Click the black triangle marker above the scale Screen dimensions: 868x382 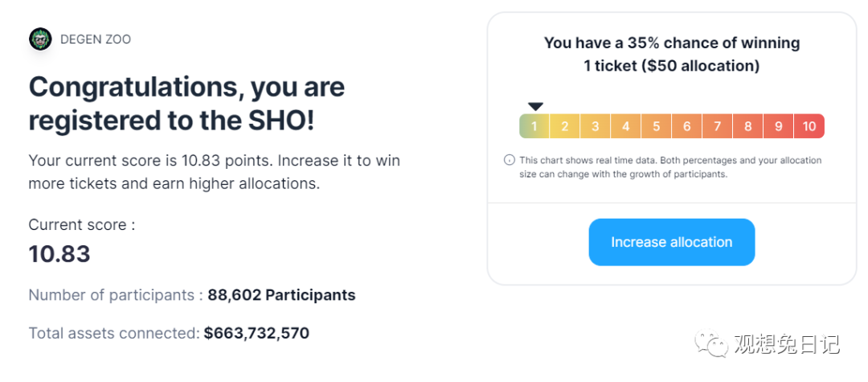coord(535,106)
